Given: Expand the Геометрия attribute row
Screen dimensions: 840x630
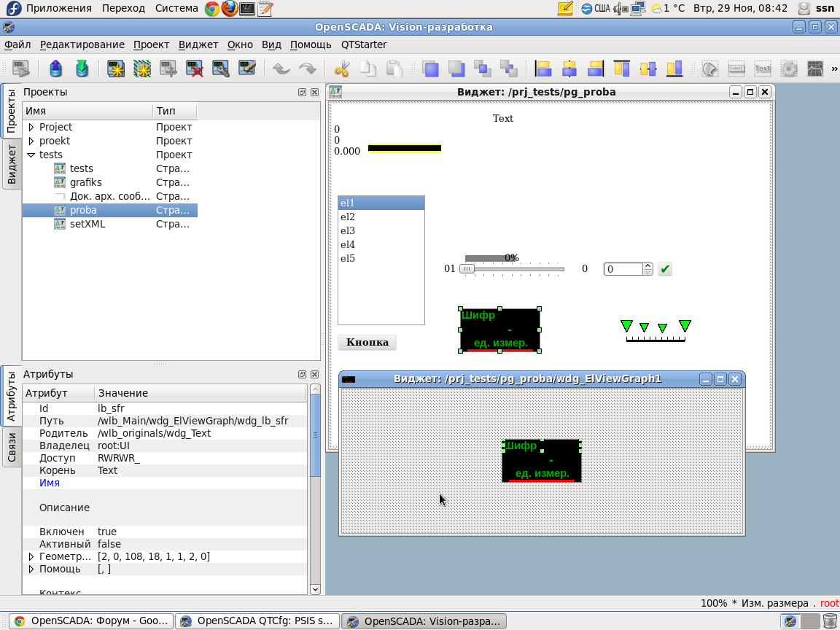Looking at the screenshot, I should 31,556.
